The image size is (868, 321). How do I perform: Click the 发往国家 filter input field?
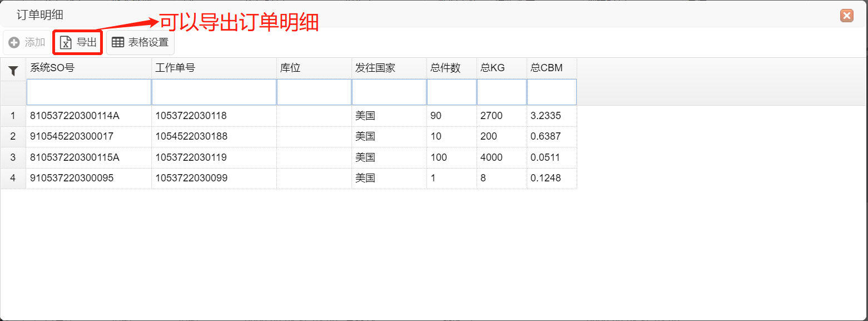pyautogui.click(x=389, y=92)
